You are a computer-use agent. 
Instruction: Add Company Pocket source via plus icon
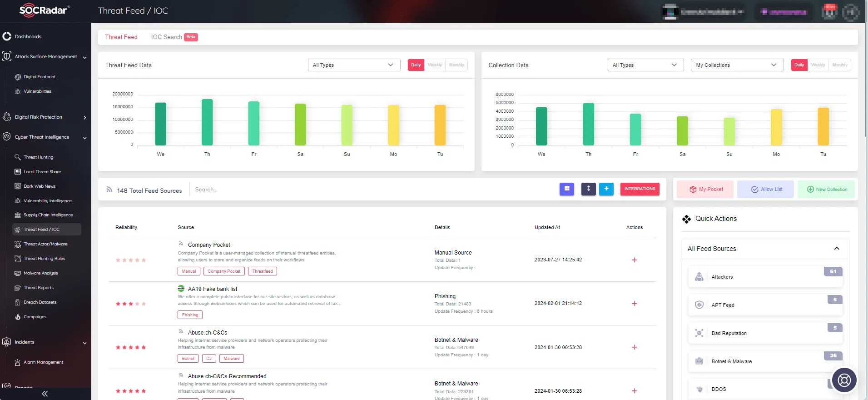coord(635,260)
